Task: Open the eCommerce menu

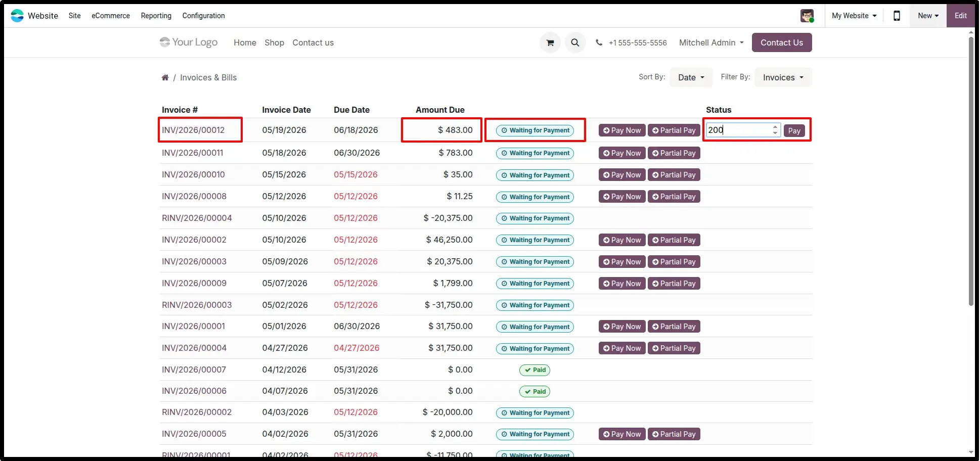Action: [x=111, y=16]
